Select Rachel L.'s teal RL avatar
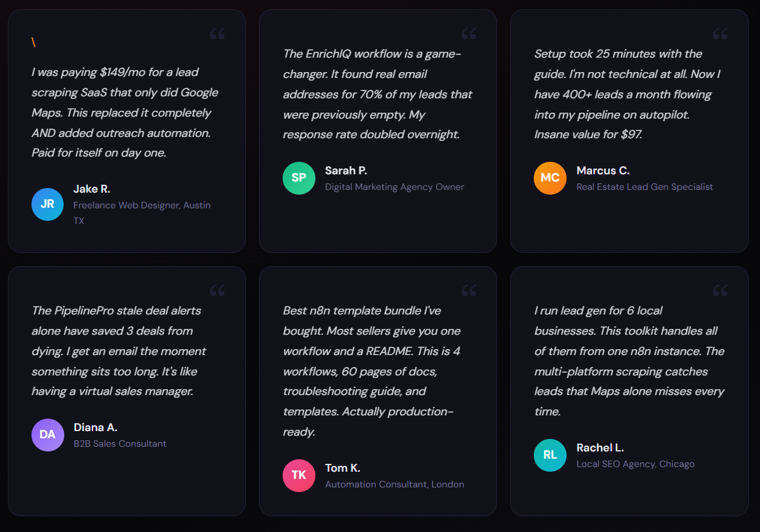 (x=550, y=455)
